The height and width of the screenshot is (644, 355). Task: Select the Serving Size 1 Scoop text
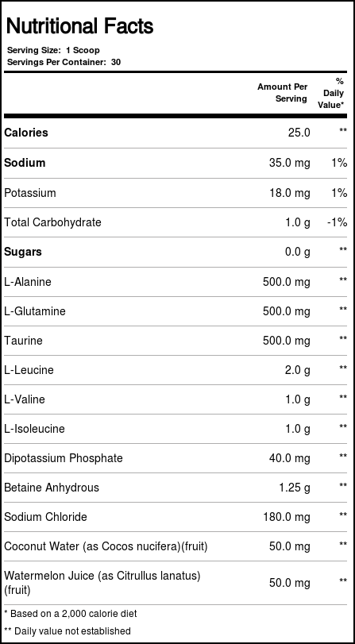coord(53,50)
